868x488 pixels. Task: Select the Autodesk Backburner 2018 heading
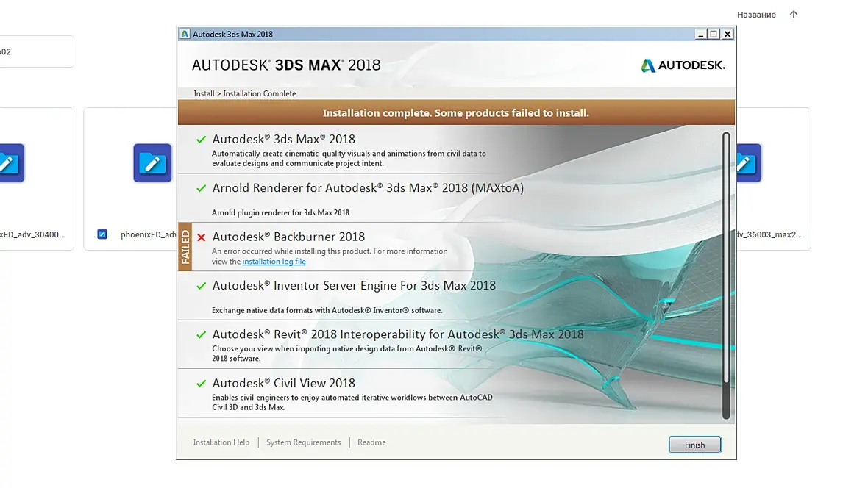[x=288, y=237]
